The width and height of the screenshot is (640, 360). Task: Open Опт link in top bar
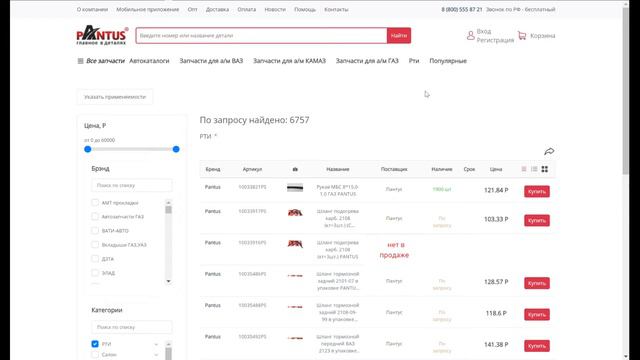coord(192,9)
